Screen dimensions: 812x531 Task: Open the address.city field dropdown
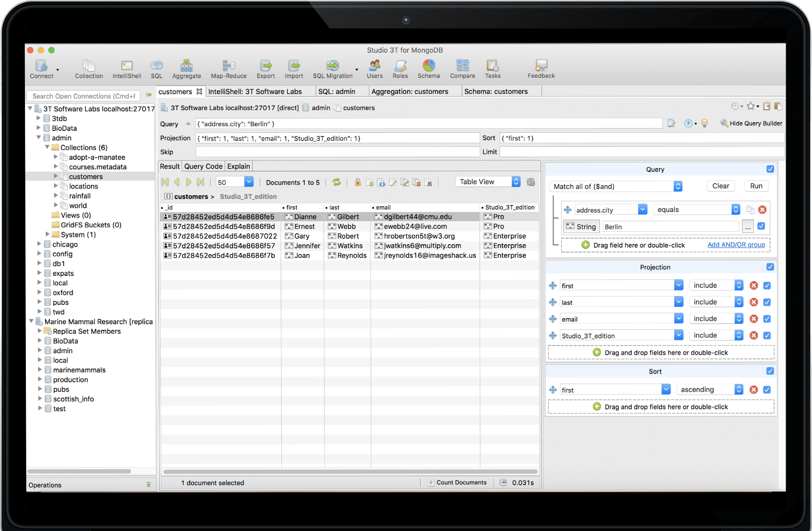tap(643, 210)
